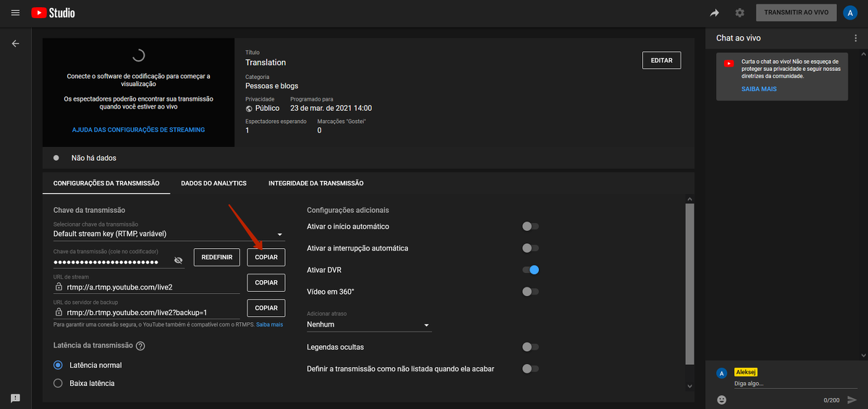Open the account avatar in top right
Screen dimensions: 868x409
850,13
